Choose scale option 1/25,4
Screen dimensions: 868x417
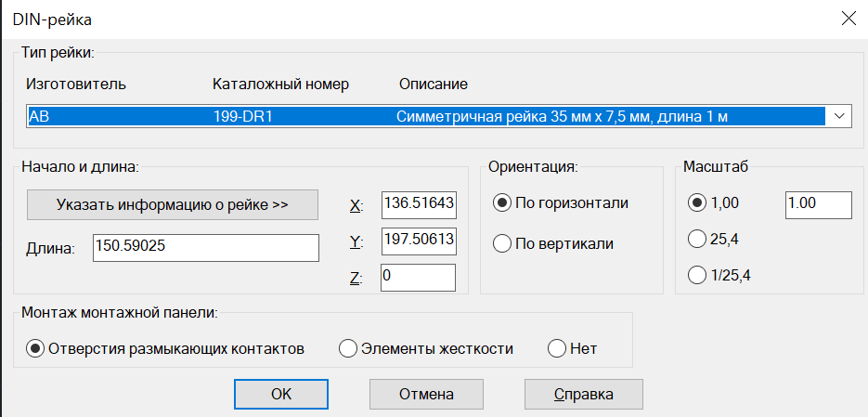[719, 275]
